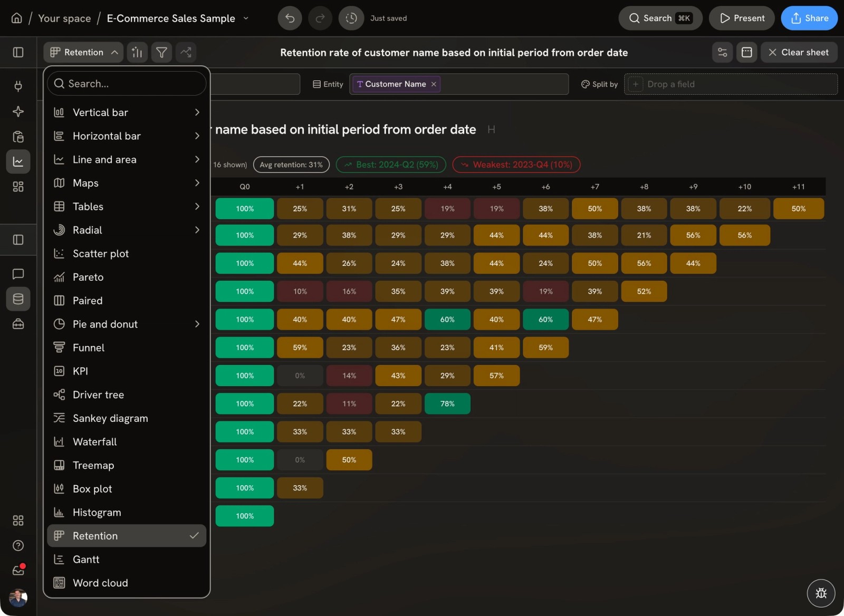Expand the Vertical bar submenu

pos(127,112)
